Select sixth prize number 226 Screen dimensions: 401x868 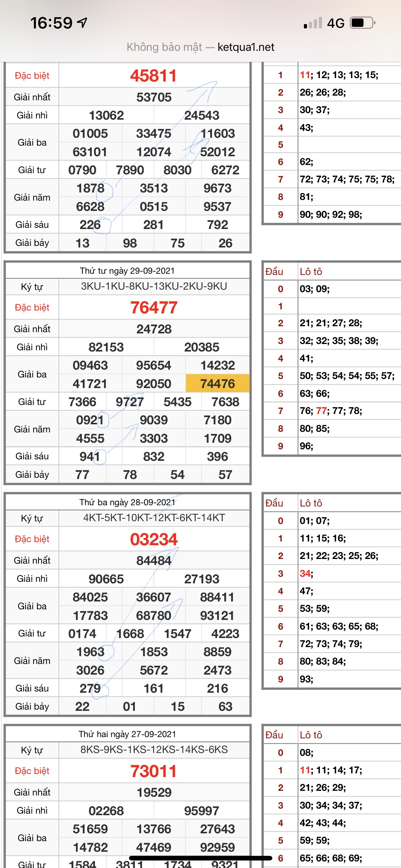pyautogui.click(x=90, y=225)
